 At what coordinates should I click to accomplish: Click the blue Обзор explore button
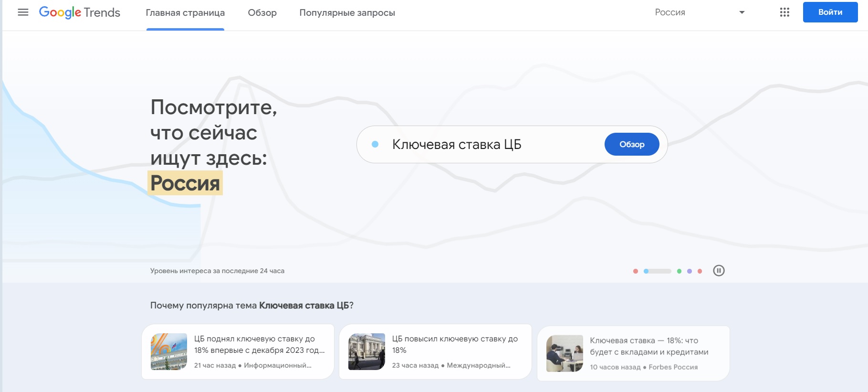tap(632, 144)
